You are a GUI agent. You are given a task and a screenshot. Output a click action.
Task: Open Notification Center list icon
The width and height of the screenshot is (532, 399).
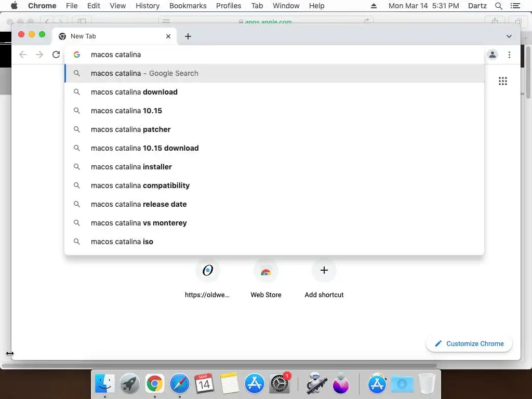coord(515,6)
